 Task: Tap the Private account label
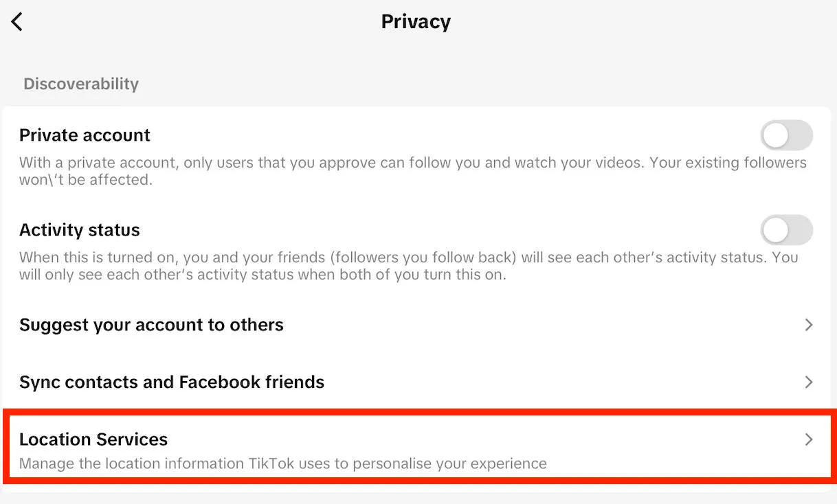(85, 135)
